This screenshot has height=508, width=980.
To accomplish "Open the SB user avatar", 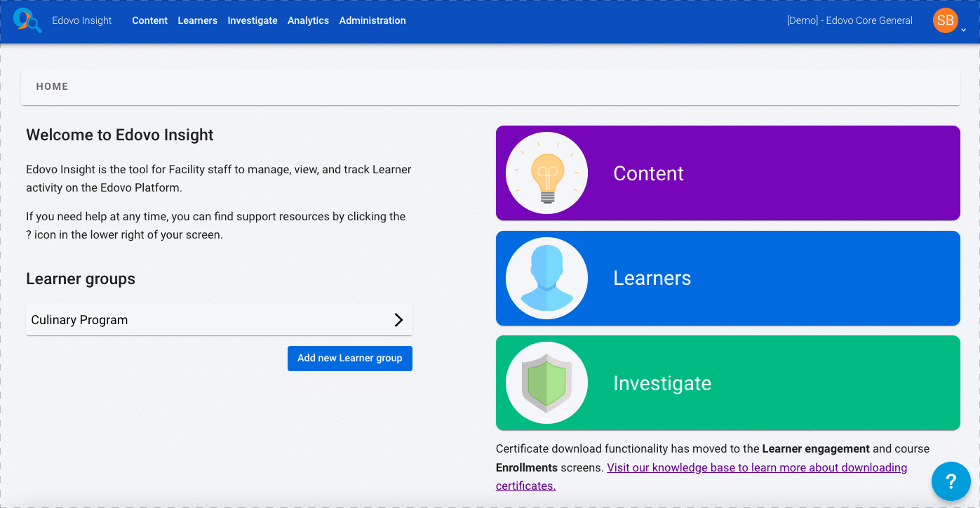I will click(945, 20).
